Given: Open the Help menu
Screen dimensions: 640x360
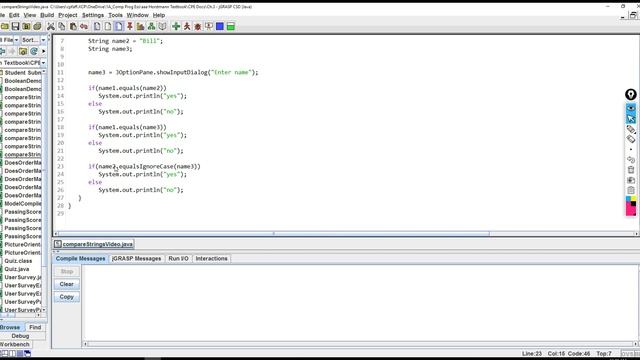Looking at the screenshot, I should (159, 15).
